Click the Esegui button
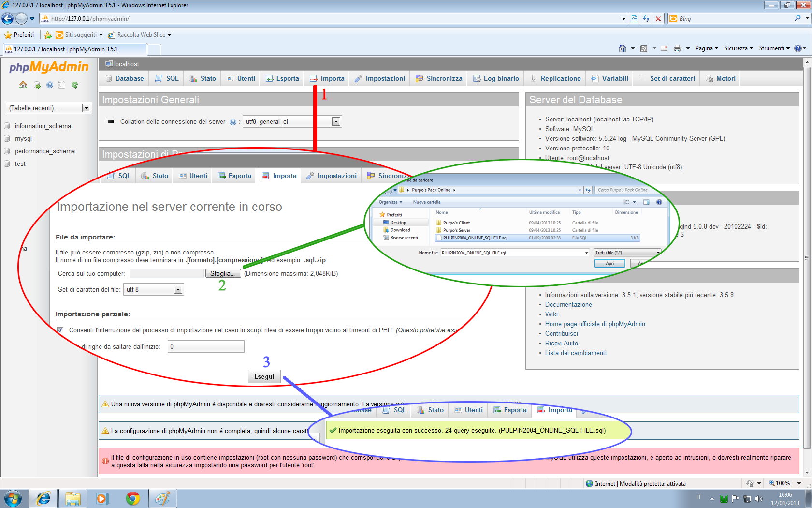 264,377
